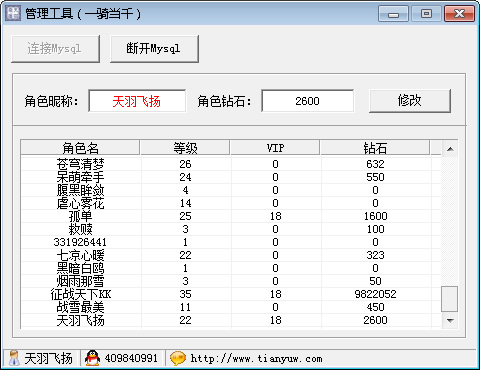Open the link http://www.tianyuw.com
This screenshot has width=480, height=370.
(x=256, y=359)
